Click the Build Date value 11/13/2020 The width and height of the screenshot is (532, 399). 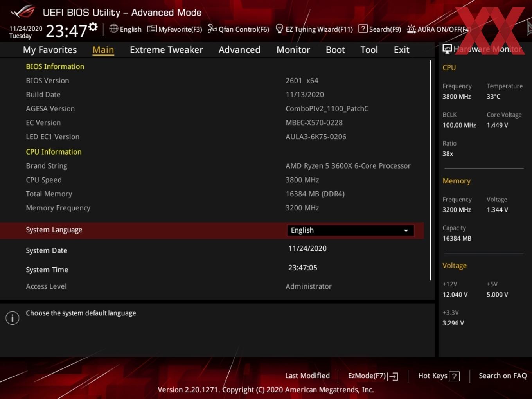[305, 95]
